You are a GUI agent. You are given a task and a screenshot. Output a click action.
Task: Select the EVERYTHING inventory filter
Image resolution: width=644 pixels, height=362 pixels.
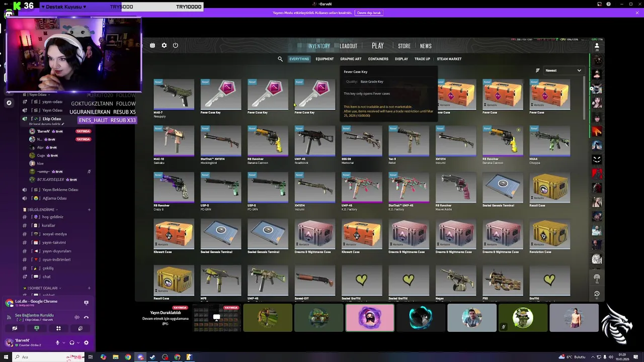(299, 59)
